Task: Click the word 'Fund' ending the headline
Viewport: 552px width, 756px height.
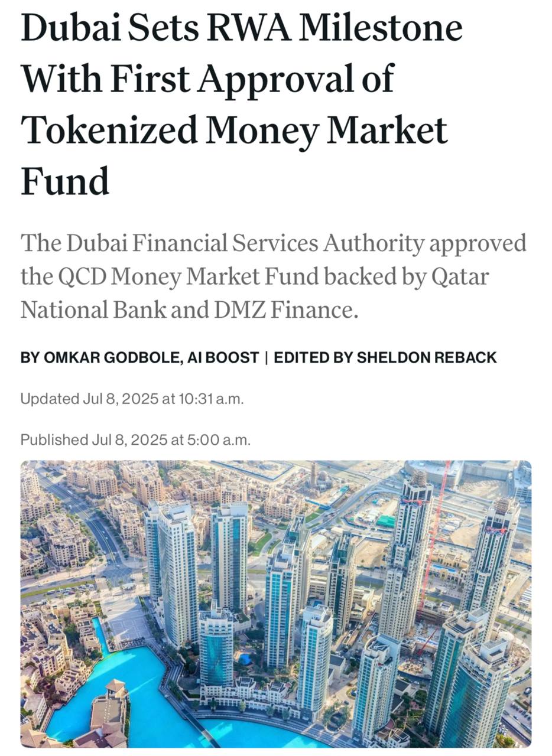Action: [x=65, y=180]
